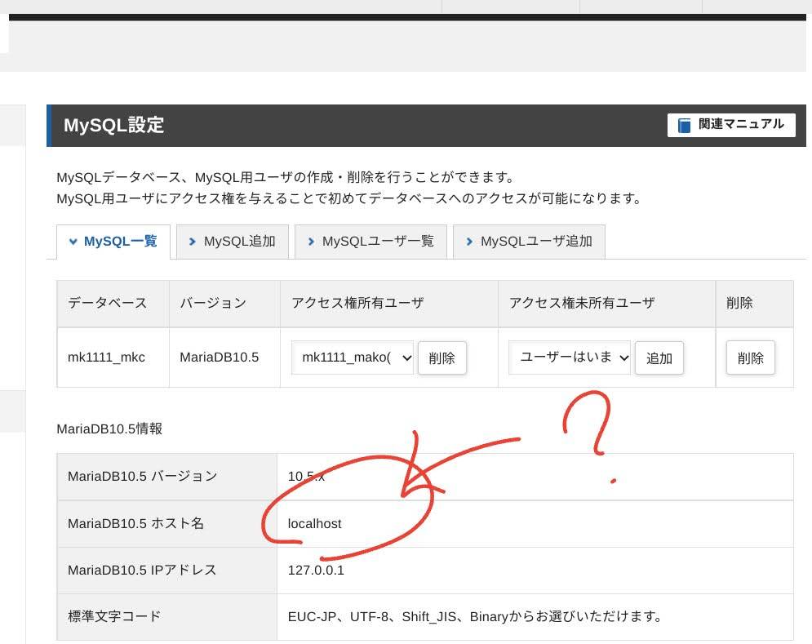The height and width of the screenshot is (644, 812).
Task: Click the 追加 button to add user
Action: coord(659,358)
